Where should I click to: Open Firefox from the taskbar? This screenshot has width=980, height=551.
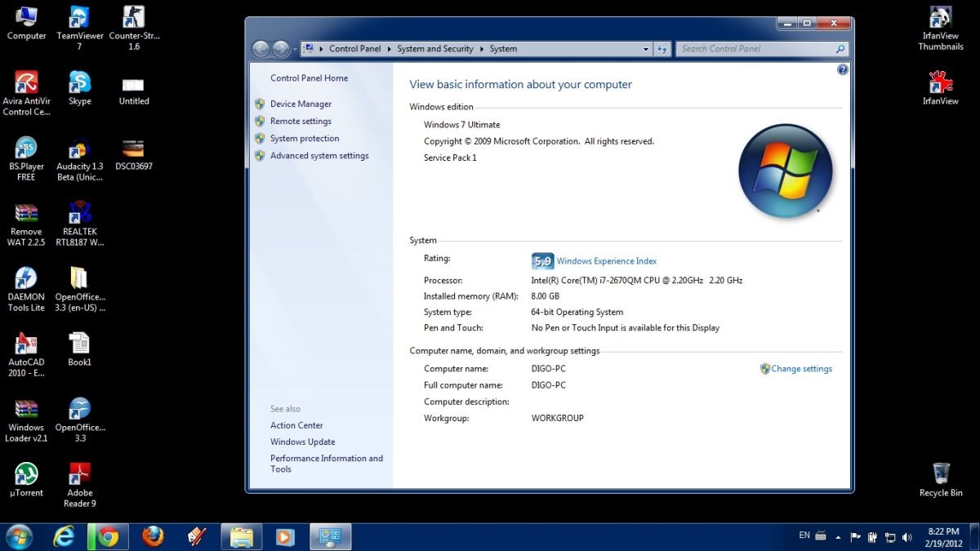click(152, 536)
